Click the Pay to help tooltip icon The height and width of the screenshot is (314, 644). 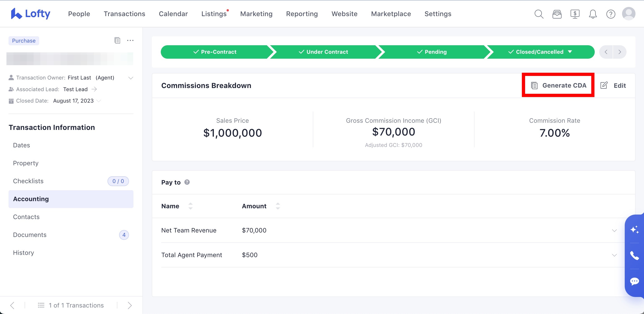[x=187, y=182]
